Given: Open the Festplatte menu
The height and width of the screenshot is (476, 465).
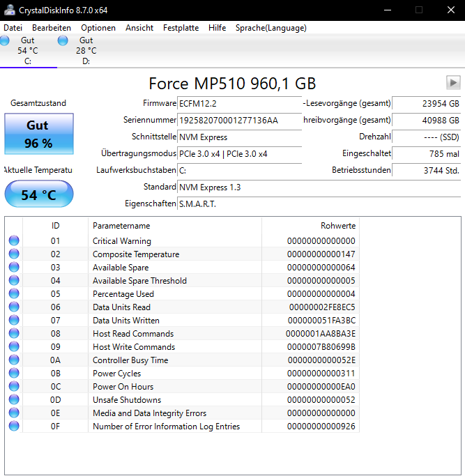Looking at the screenshot, I should (x=181, y=28).
